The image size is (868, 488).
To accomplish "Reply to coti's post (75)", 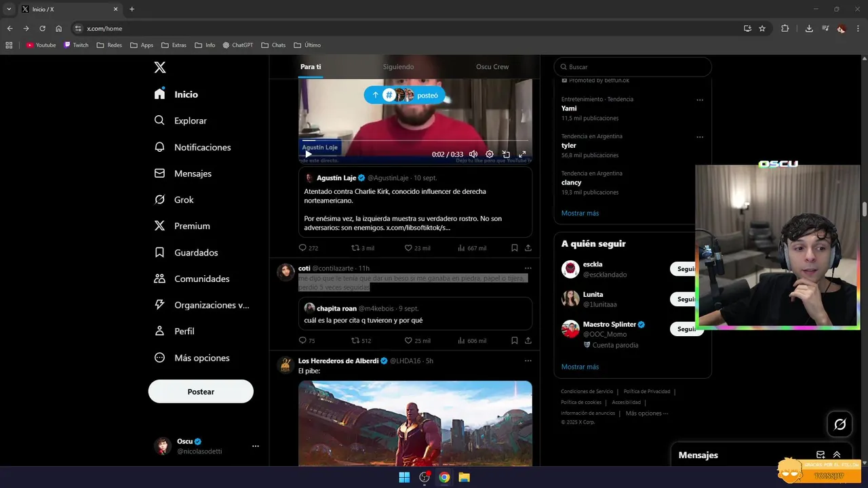I will [307, 340].
